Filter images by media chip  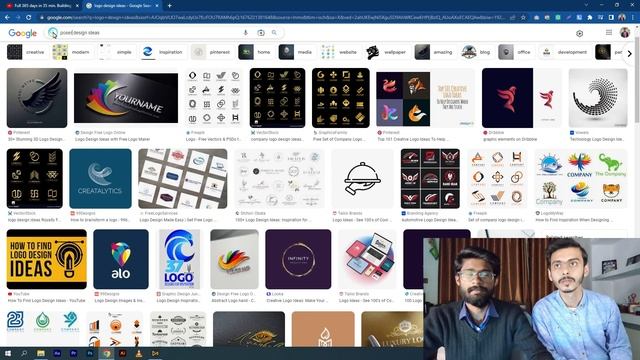296,52
